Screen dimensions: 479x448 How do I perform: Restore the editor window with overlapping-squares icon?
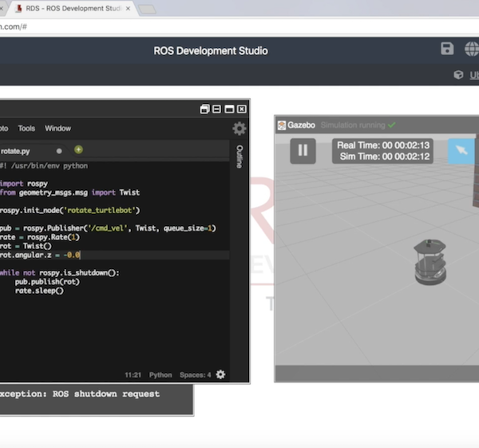tap(204, 109)
